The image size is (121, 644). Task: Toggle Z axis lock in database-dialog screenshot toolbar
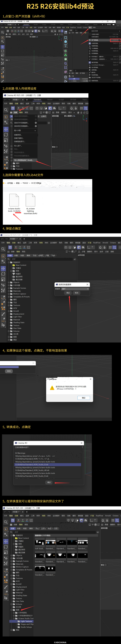[24, 247]
